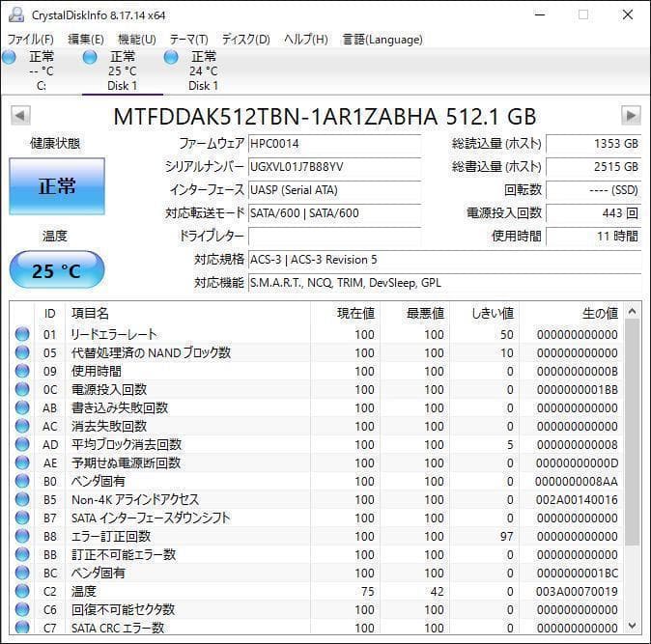Click the empty drive letter field

pos(334,237)
